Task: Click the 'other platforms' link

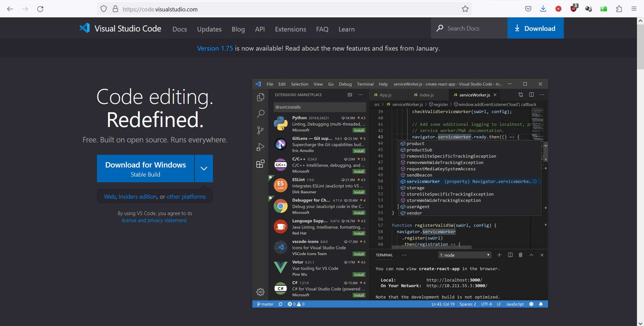Action: point(186,197)
